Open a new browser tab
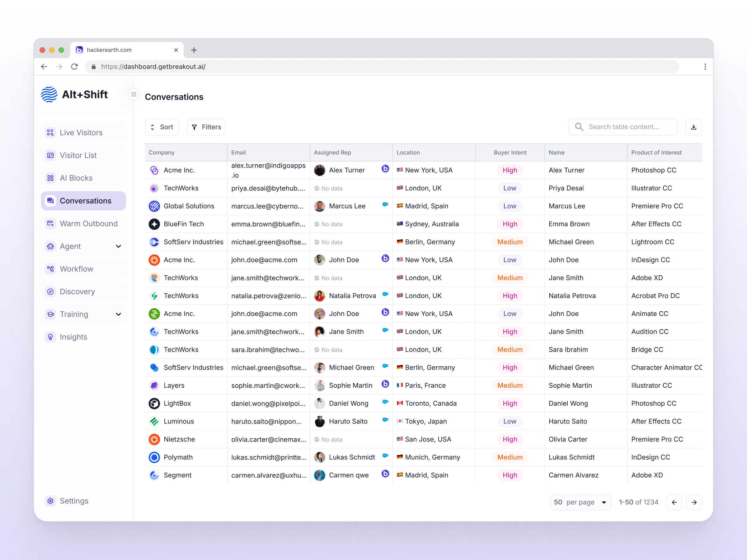The height and width of the screenshot is (560, 747). pos(194,50)
